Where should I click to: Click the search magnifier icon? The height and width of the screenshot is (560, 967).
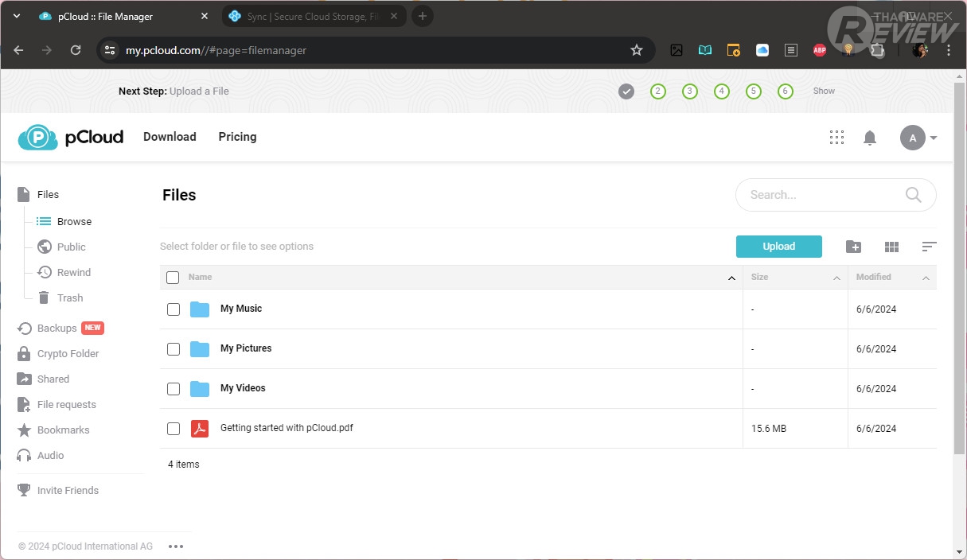pyautogui.click(x=913, y=195)
